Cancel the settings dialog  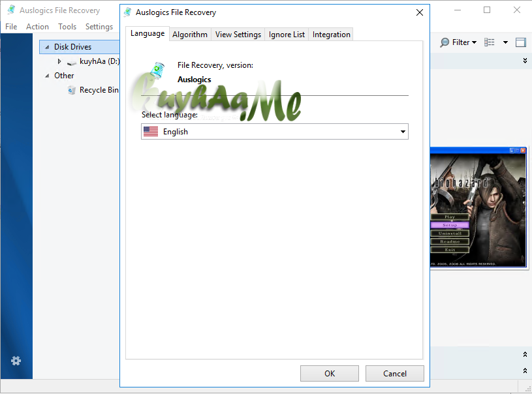coord(394,373)
